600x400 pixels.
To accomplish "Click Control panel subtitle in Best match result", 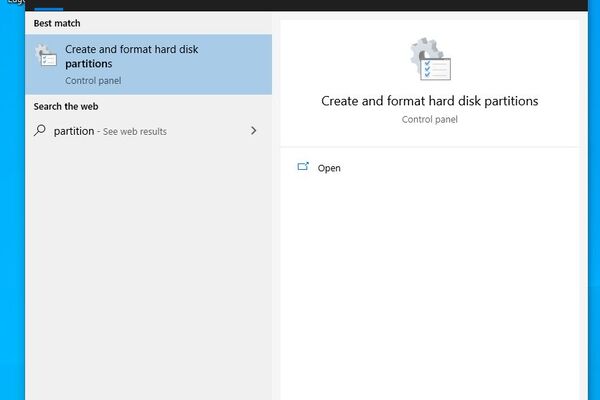I will click(x=92, y=81).
